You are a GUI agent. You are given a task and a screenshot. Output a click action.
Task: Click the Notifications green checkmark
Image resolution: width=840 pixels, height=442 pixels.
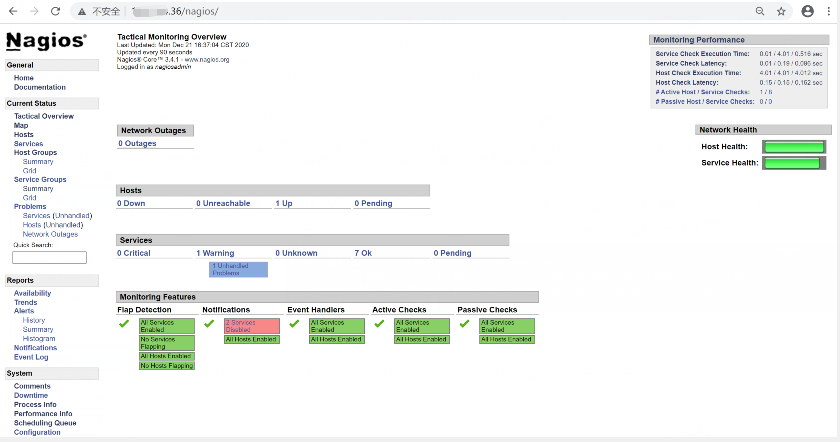click(209, 324)
